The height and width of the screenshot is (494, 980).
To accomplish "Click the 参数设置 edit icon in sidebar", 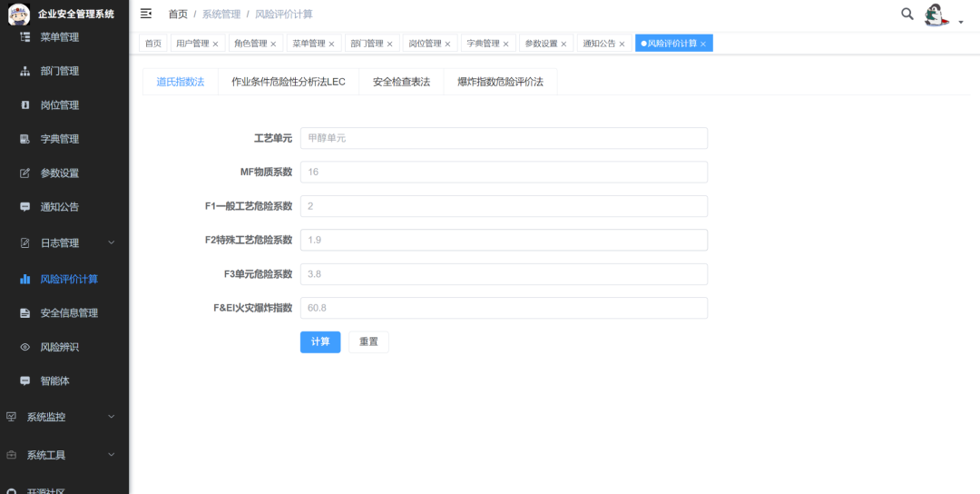I will (x=25, y=173).
